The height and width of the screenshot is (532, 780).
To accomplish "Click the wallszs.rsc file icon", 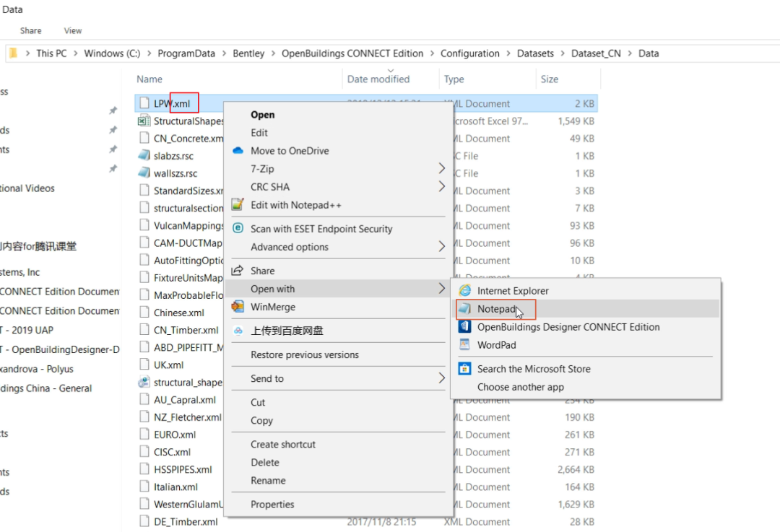I will click(x=144, y=173).
